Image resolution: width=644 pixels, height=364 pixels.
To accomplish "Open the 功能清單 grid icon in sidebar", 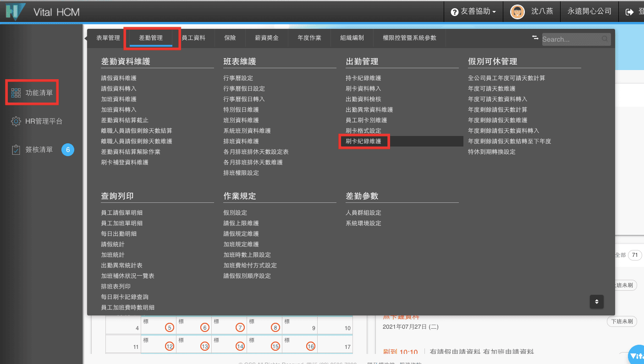I will pos(16,93).
